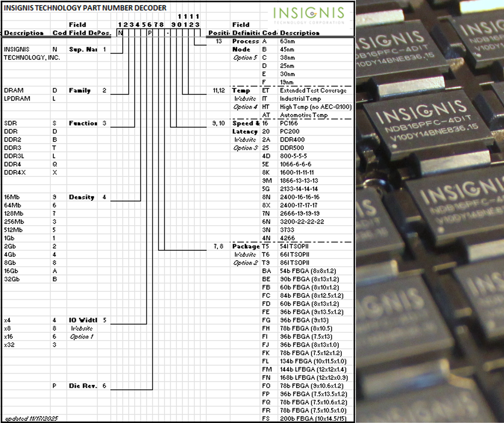
Task: Select the '54b FBGA (8x8x1.2)' cell
Action: [308, 271]
